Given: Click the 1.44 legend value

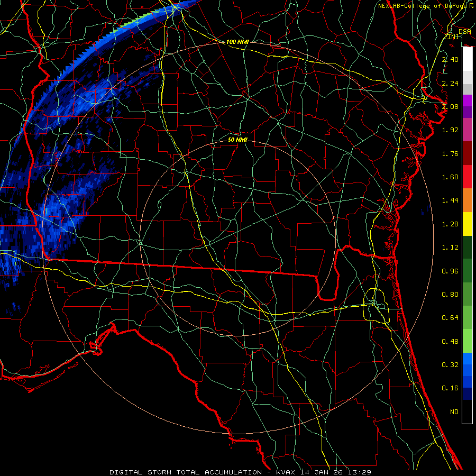Looking at the screenshot, I should tap(450, 200).
